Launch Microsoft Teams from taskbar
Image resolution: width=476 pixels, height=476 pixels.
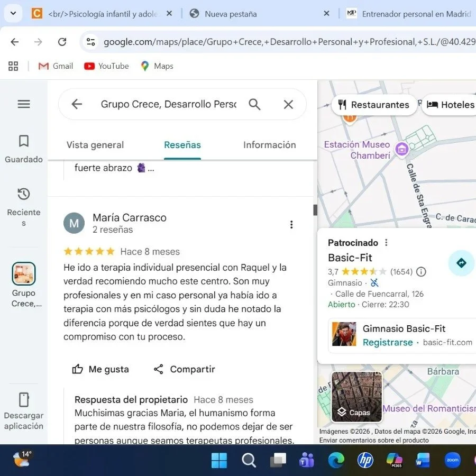click(307, 460)
